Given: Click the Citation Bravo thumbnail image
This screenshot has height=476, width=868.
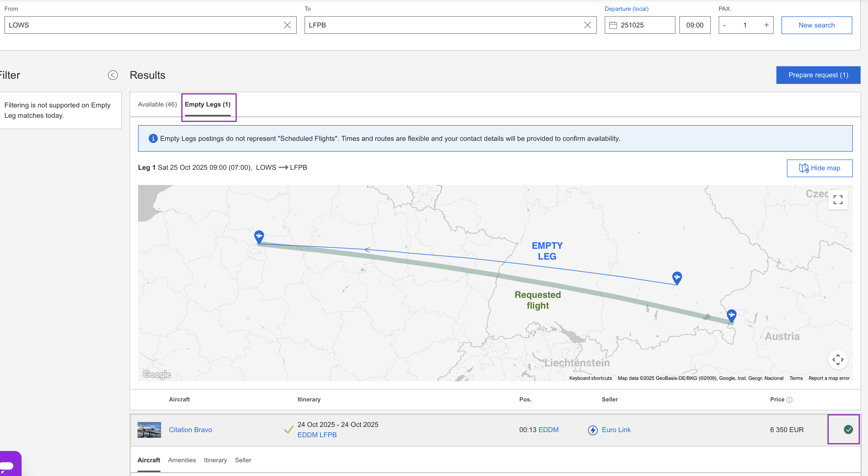Looking at the screenshot, I should pyautogui.click(x=149, y=430).
